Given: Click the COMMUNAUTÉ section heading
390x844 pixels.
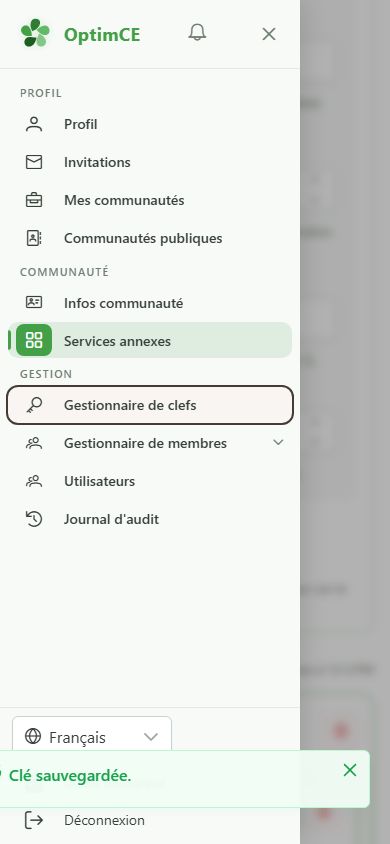Looking at the screenshot, I should (65, 272).
